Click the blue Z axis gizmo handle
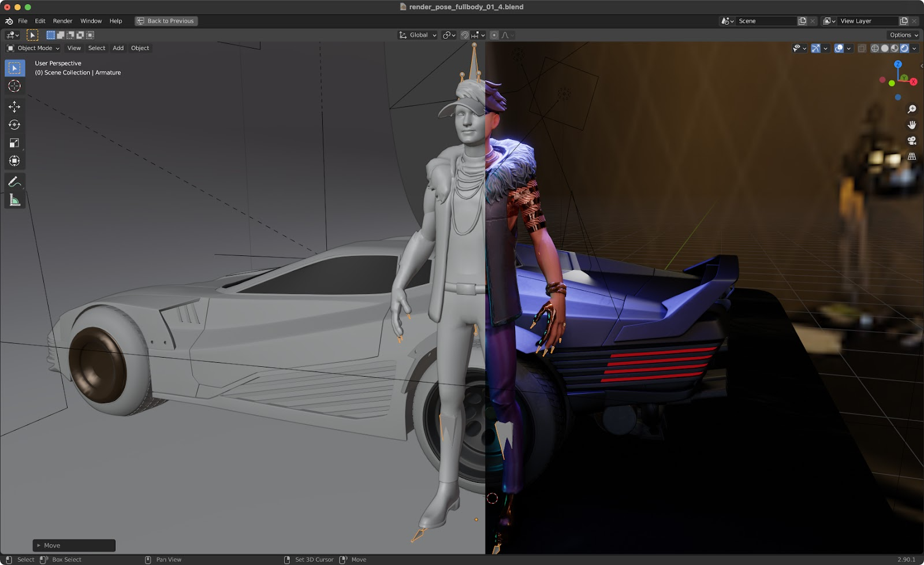The width and height of the screenshot is (924, 565). pyautogui.click(x=898, y=64)
